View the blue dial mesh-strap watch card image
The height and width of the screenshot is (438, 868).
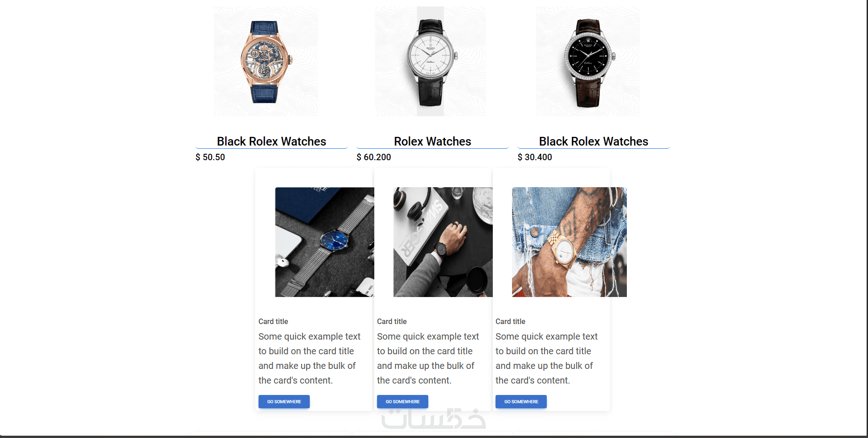coord(324,242)
